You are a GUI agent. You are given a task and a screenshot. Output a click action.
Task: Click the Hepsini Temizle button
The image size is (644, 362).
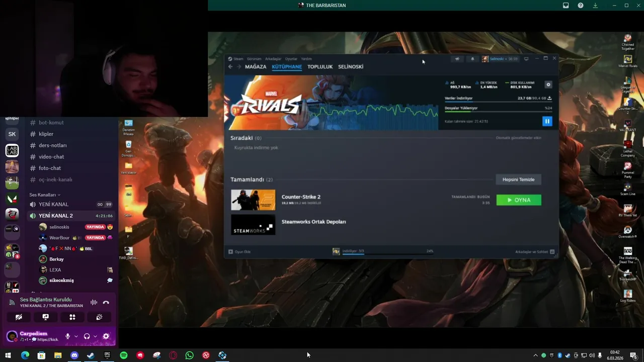(x=519, y=179)
